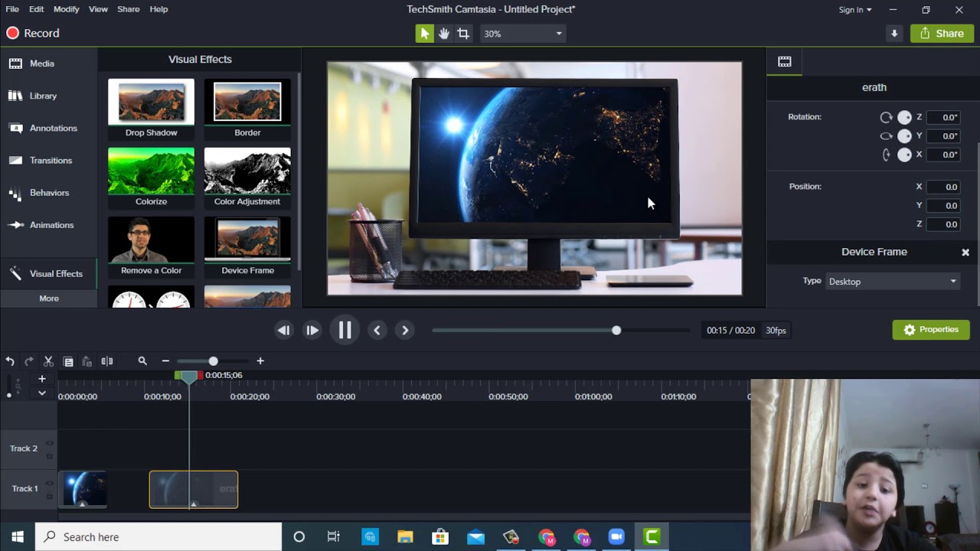Open the Modify menu
Image resolution: width=980 pixels, height=551 pixels.
point(66,9)
